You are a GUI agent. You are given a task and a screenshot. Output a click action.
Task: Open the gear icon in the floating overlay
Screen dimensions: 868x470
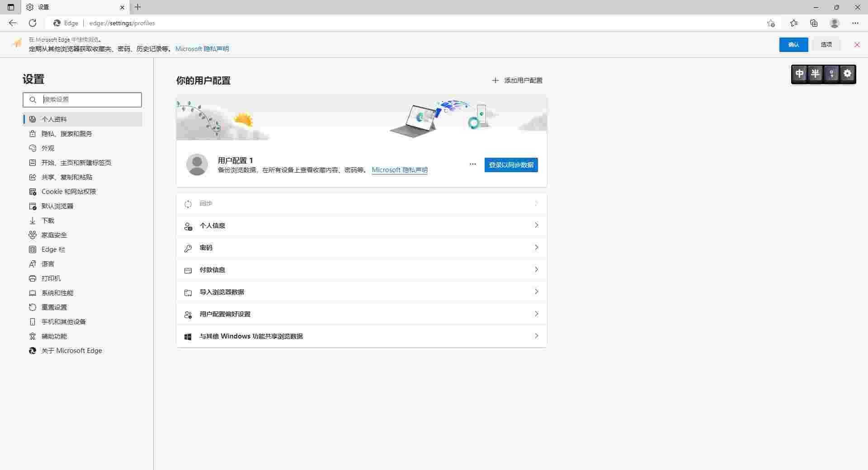tap(848, 73)
